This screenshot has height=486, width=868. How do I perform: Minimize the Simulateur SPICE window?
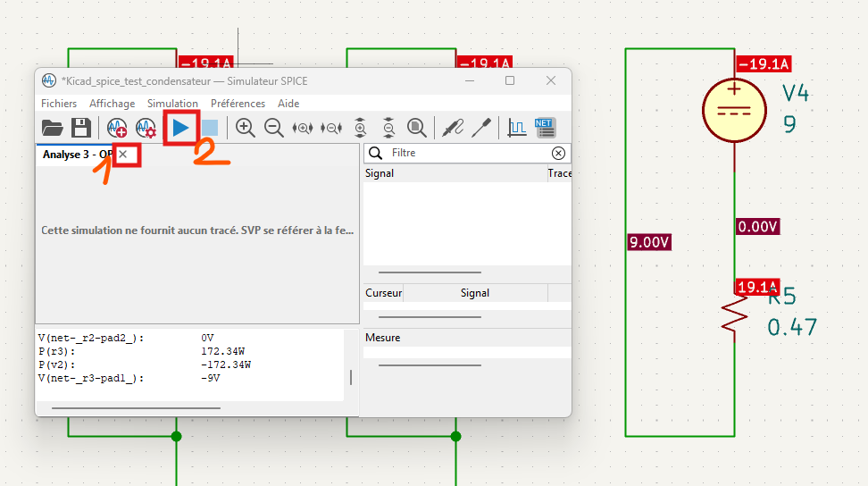[x=470, y=80]
